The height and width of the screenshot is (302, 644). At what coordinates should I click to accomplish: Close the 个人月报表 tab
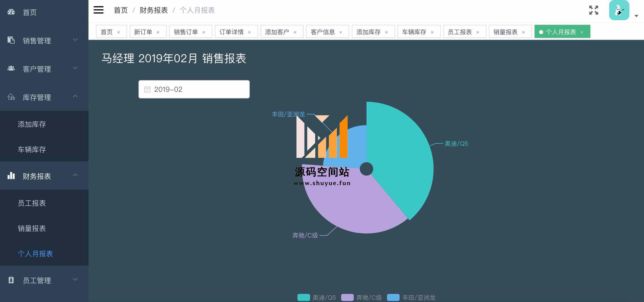[582, 32]
